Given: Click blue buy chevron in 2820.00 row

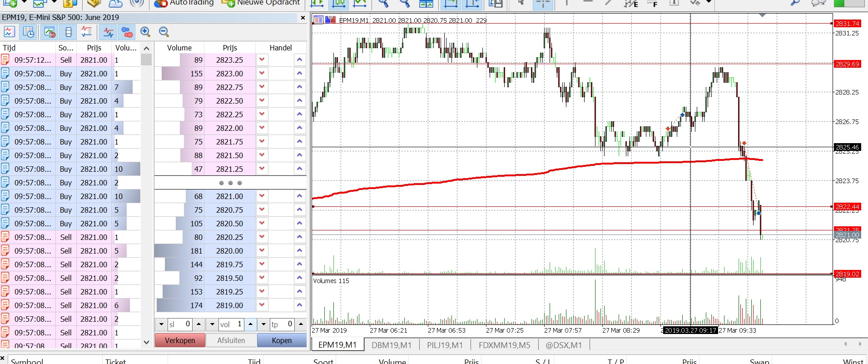Looking at the screenshot, I should (x=299, y=250).
